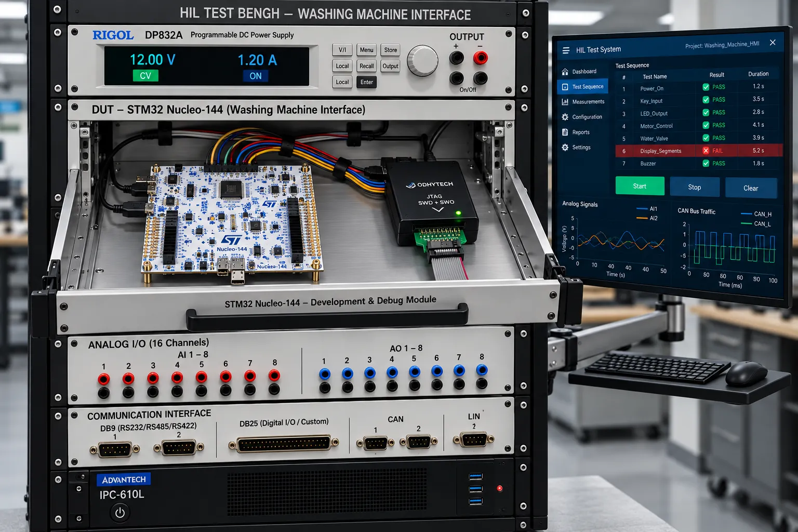Toggle AI2 legend in Analog Signals chart

(x=647, y=218)
